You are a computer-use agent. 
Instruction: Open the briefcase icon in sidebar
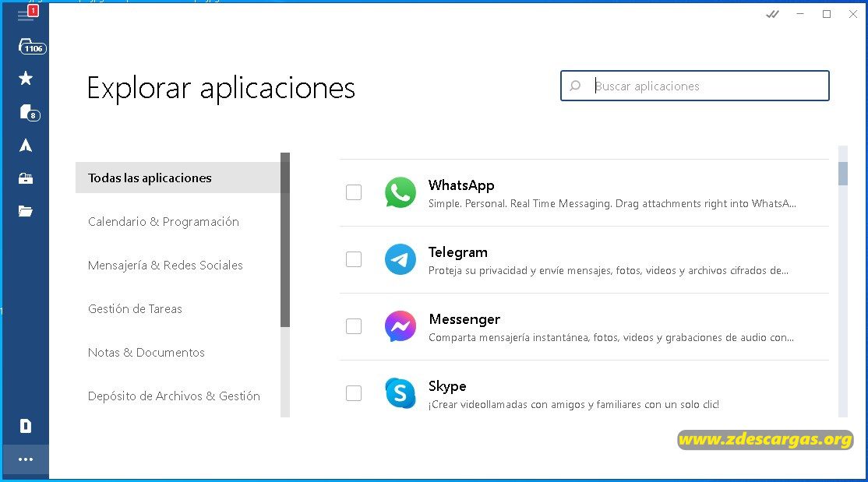pos(26,178)
